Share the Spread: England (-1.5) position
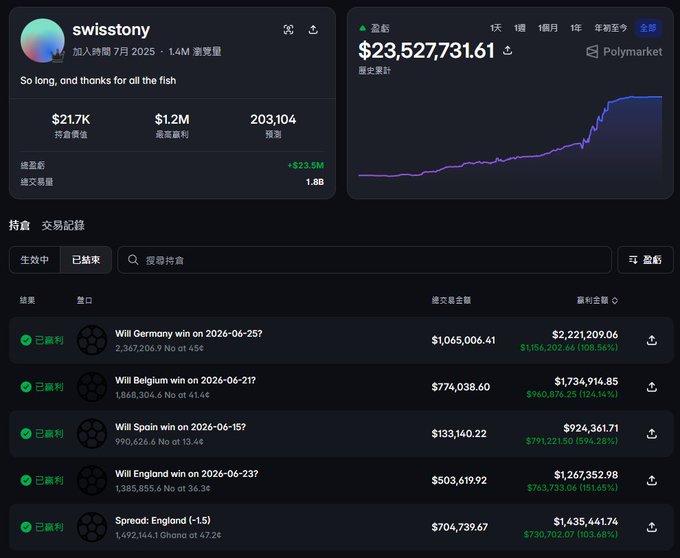The image size is (680, 558). pyautogui.click(x=651, y=527)
